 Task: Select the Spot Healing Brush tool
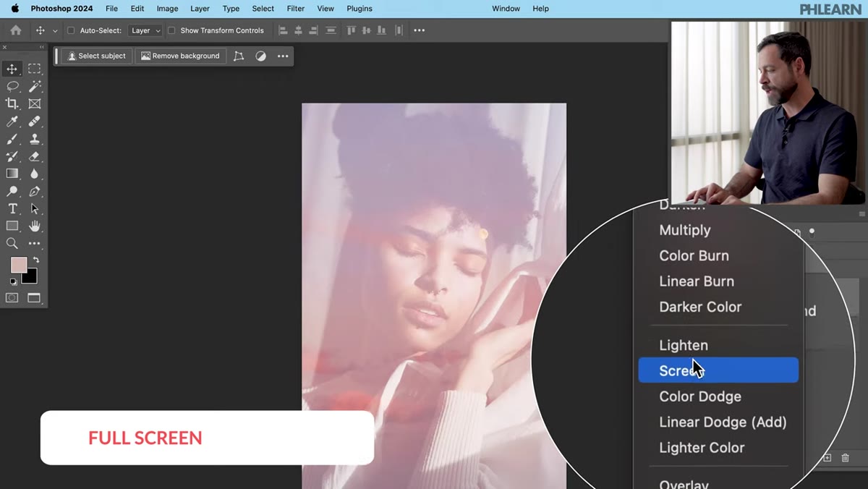point(34,122)
